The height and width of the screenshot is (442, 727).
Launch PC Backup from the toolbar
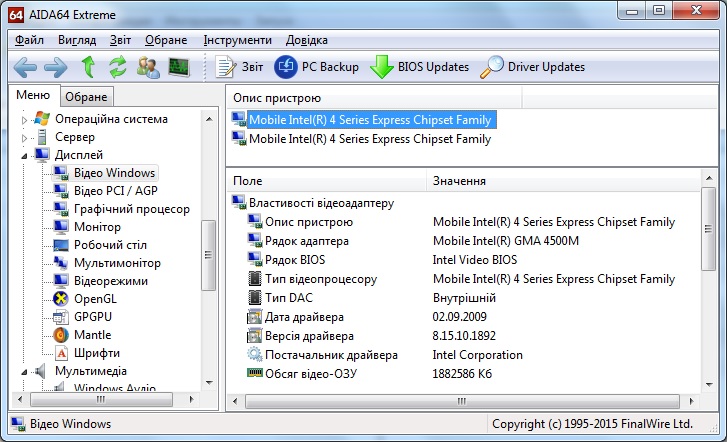pos(316,67)
